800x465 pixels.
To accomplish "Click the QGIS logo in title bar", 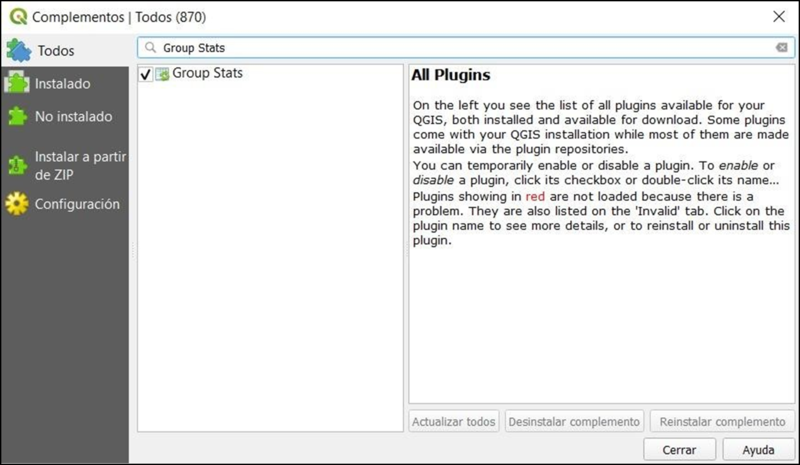I will [18, 16].
